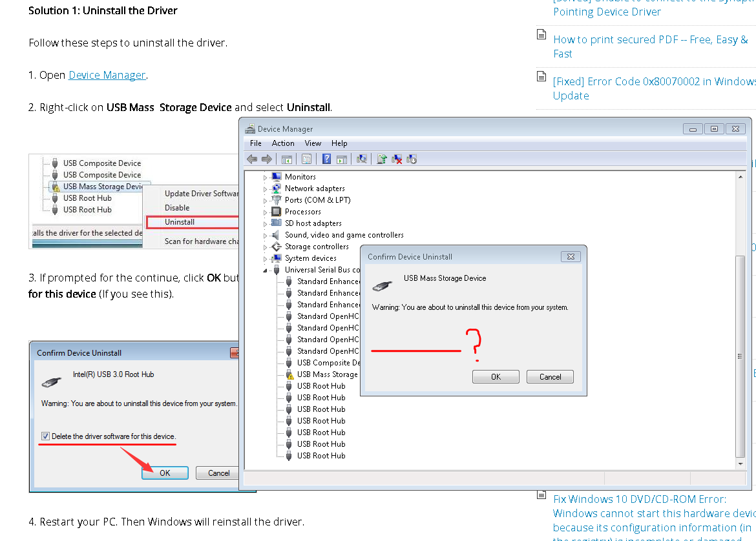
Task: Click the Properties toolbar icon
Action: coord(307,159)
